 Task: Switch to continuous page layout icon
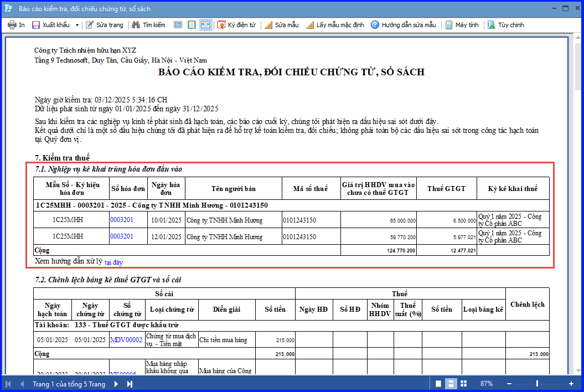pyautogui.click(x=451, y=384)
